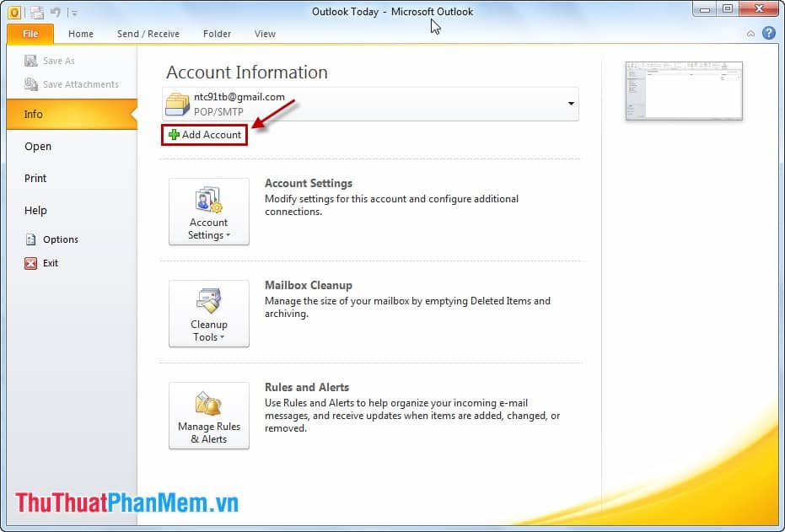Click the red X Exit icon in sidebar
The image size is (785, 532).
pos(30,262)
